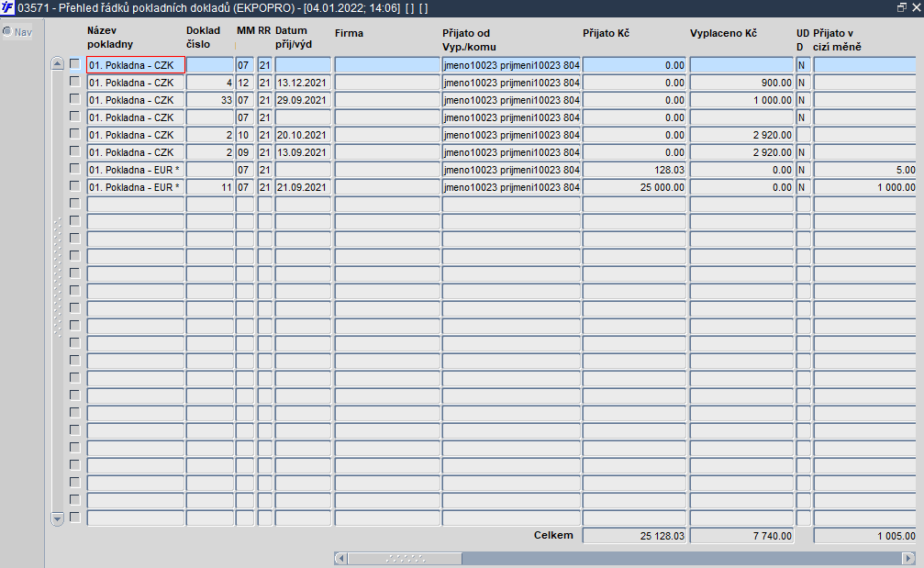This screenshot has width=924, height=568.
Task: Tick checkbox for row dated 21.09.2021
Action: tap(75, 185)
